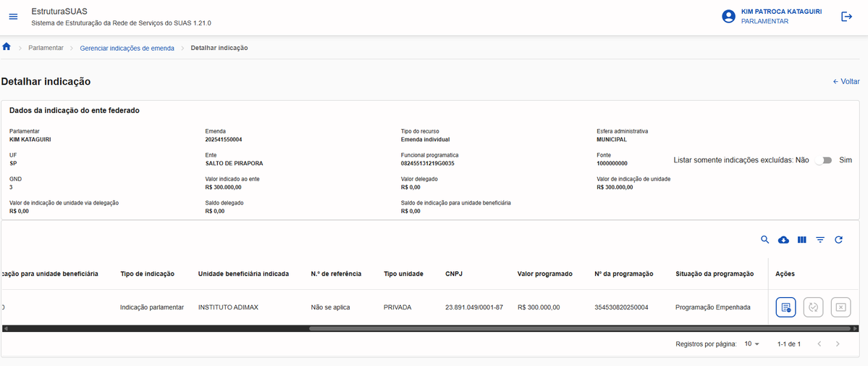Select fonte value 1000000000
Screen dimensions: 868x366
tap(612, 164)
